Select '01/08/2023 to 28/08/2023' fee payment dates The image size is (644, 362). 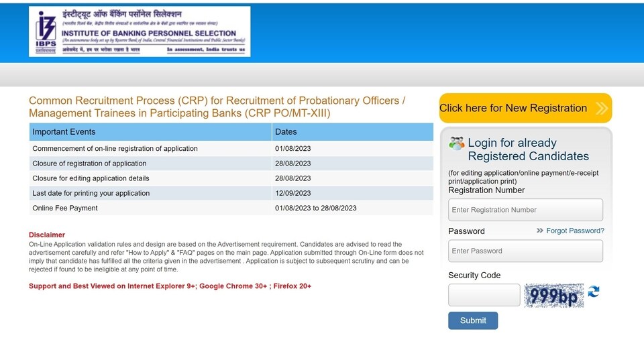click(x=316, y=208)
